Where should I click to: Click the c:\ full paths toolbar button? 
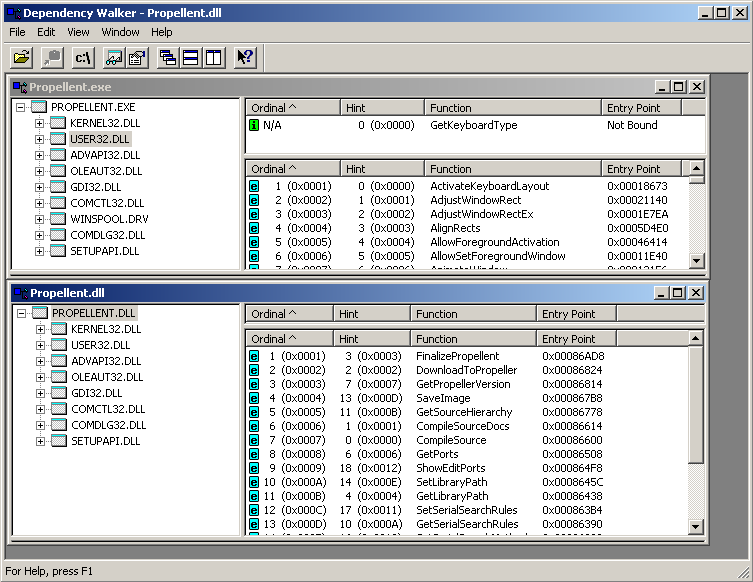click(x=83, y=58)
